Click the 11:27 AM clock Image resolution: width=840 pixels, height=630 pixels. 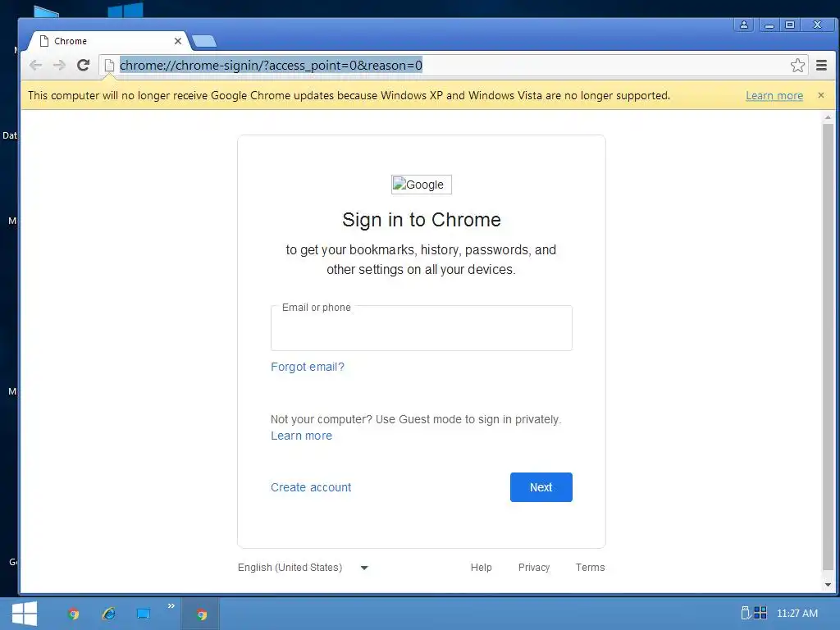(x=797, y=614)
